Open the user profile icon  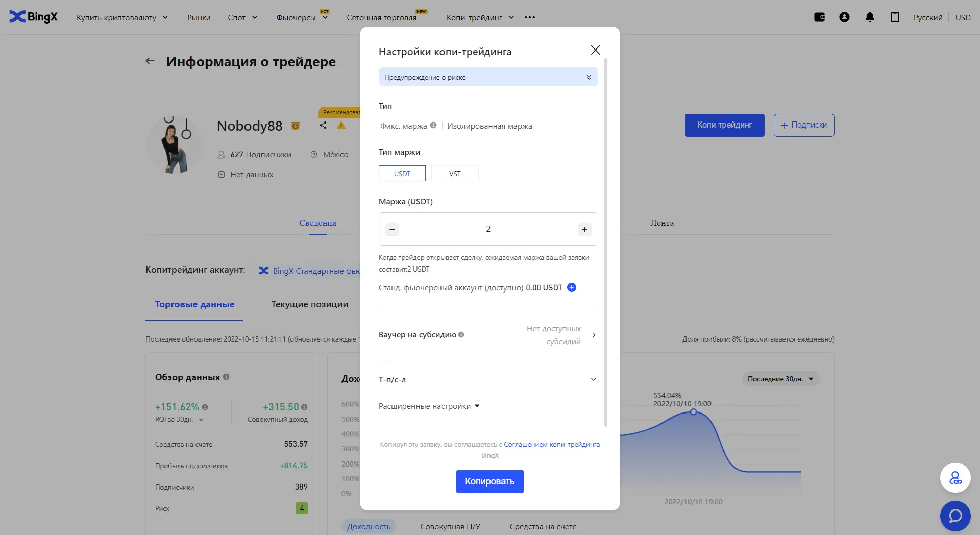tap(844, 17)
